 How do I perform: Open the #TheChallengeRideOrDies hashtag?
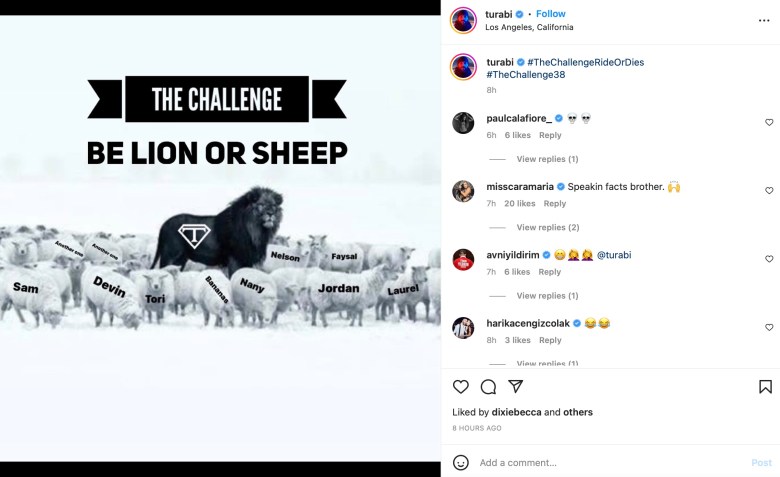point(585,62)
